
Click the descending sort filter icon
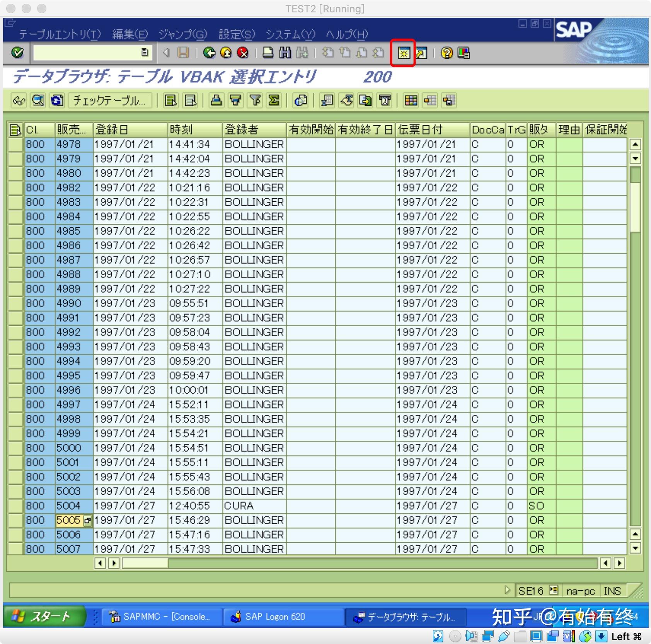(235, 101)
